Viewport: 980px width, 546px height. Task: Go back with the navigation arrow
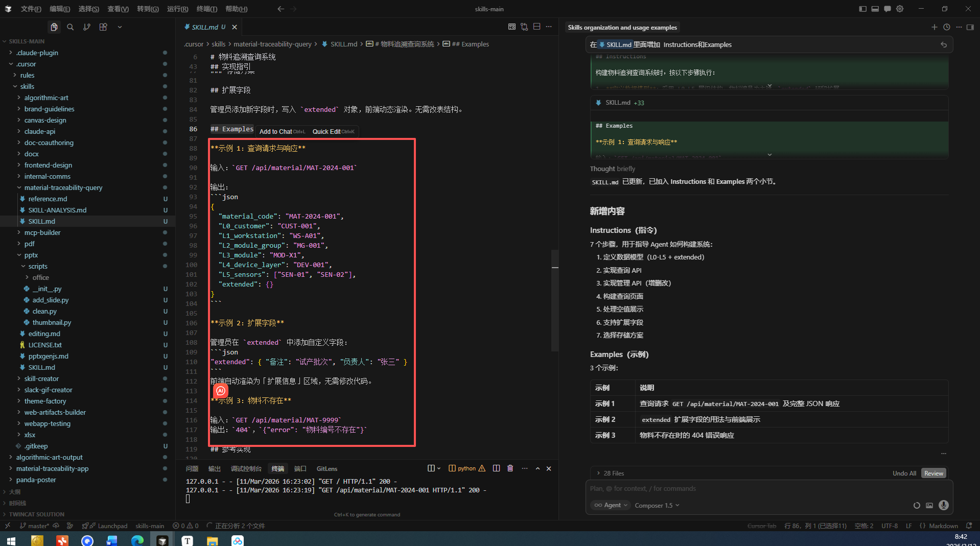pos(281,9)
